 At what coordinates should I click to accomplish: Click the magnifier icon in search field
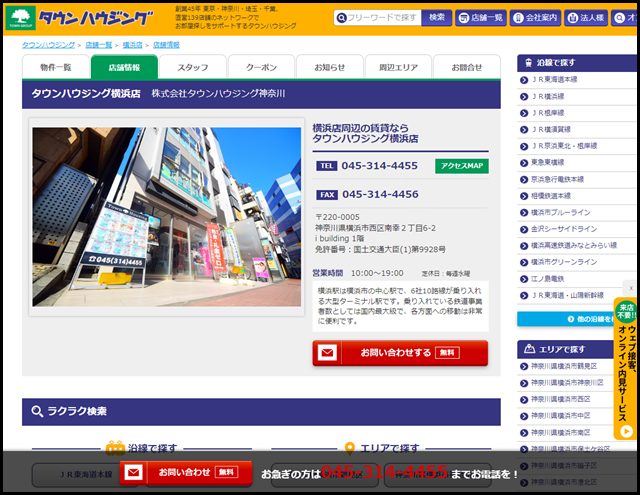[x=341, y=18]
